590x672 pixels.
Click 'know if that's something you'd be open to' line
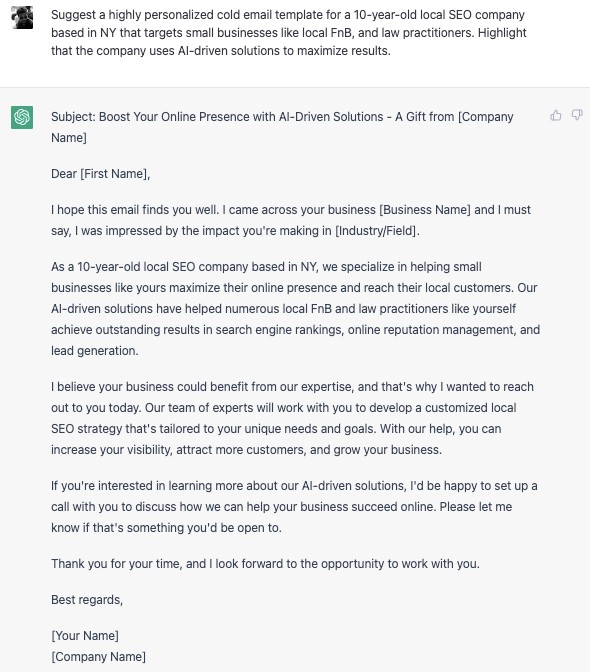pyautogui.click(x=166, y=528)
